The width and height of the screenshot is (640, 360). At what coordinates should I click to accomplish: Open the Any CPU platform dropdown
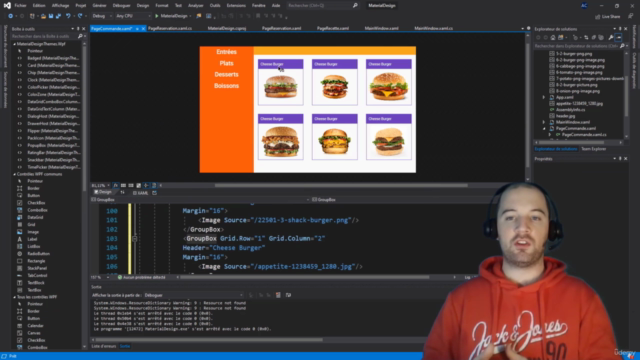click(133, 16)
